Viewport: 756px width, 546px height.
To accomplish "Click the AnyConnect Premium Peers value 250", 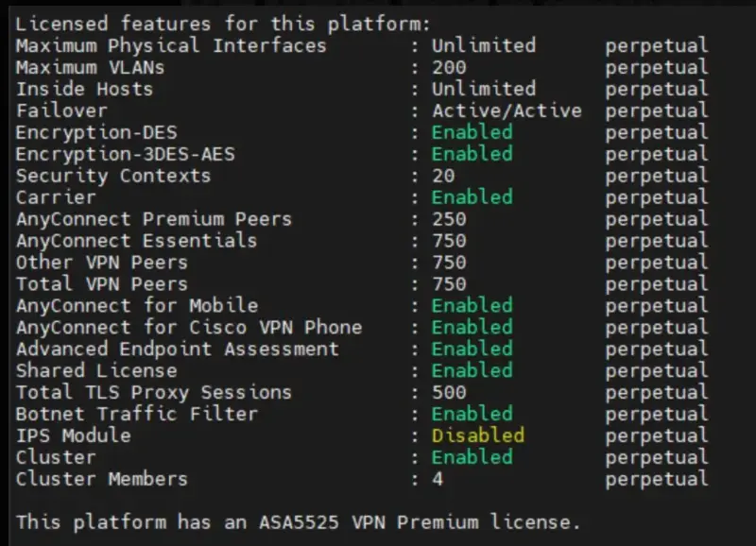I will click(x=449, y=219).
